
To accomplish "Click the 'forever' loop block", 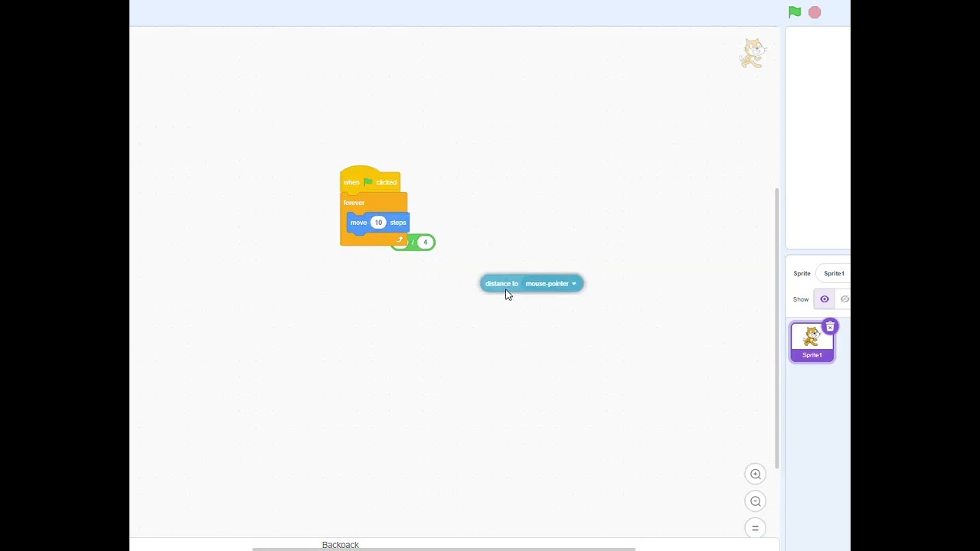I will click(354, 203).
